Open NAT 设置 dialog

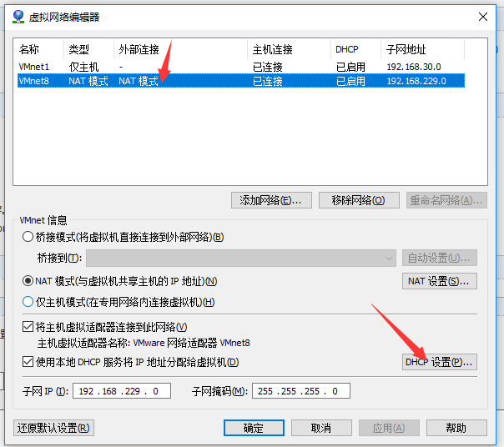[440, 281]
